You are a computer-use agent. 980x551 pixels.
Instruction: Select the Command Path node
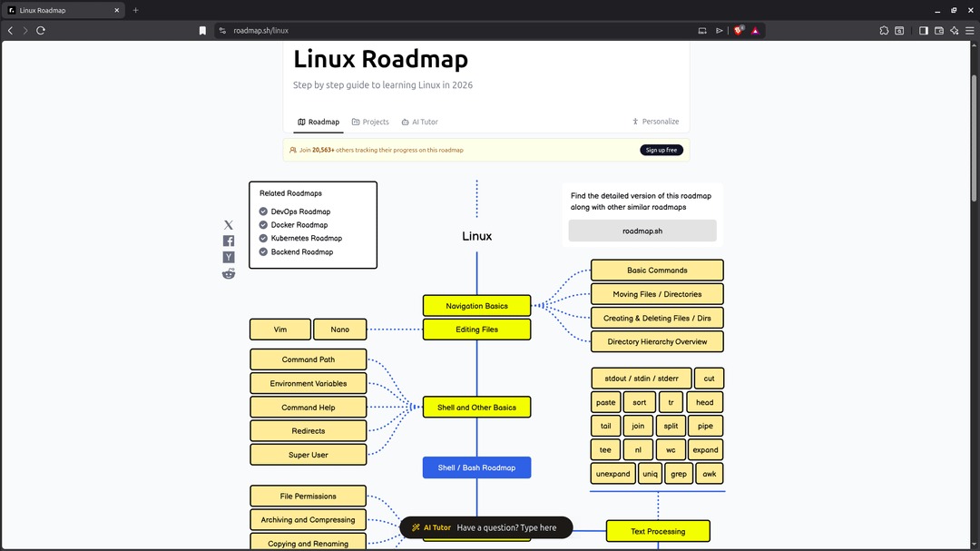click(x=309, y=359)
